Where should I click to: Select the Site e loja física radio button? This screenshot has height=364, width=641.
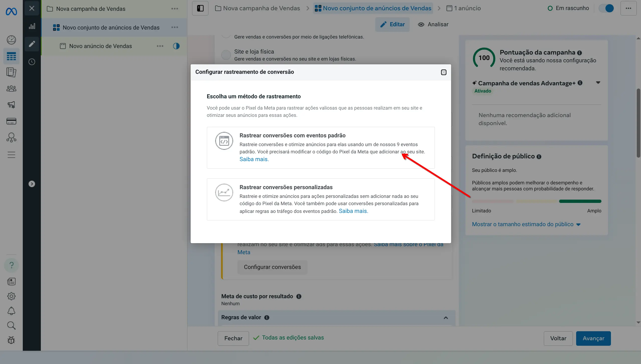point(226,55)
